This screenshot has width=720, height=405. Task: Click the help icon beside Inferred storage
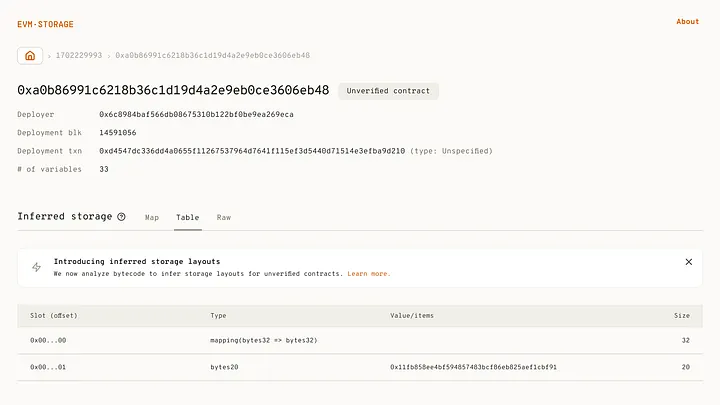[121, 216]
